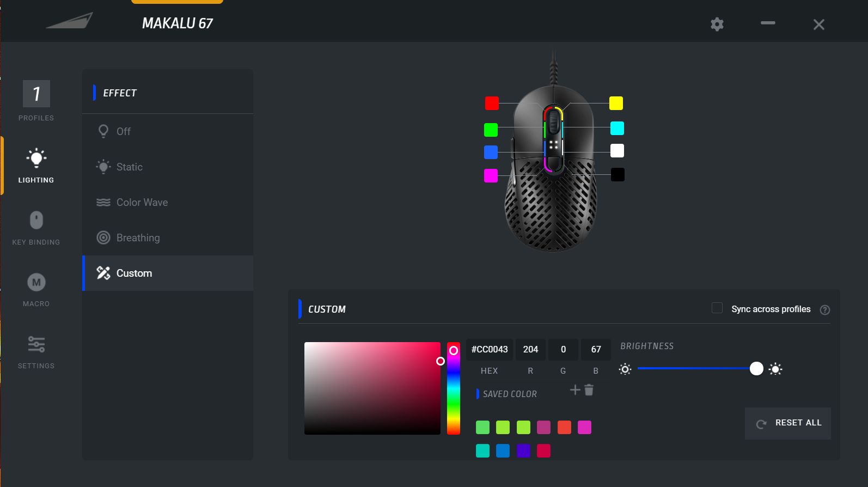Select the cyan LED zone swatch beside the mouse
The height and width of the screenshot is (487, 868).
click(617, 128)
